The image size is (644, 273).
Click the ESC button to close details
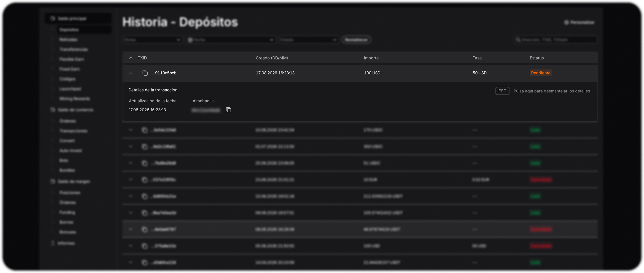tap(502, 91)
